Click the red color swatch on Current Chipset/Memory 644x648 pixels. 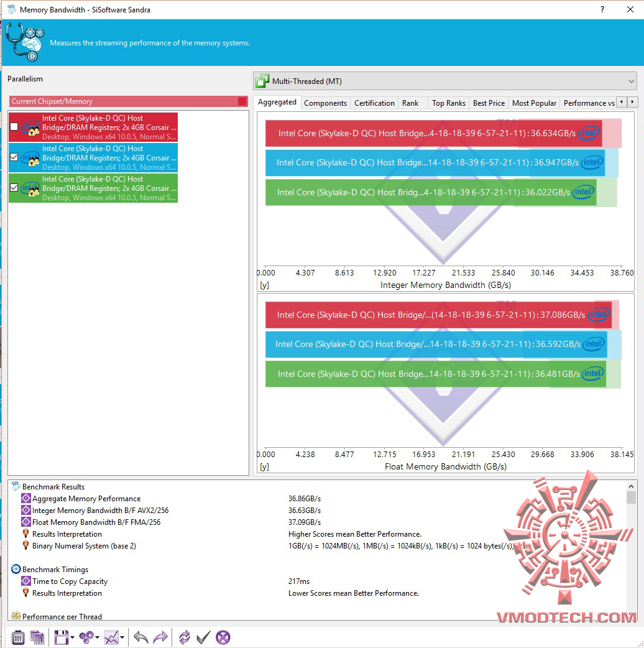click(242, 101)
